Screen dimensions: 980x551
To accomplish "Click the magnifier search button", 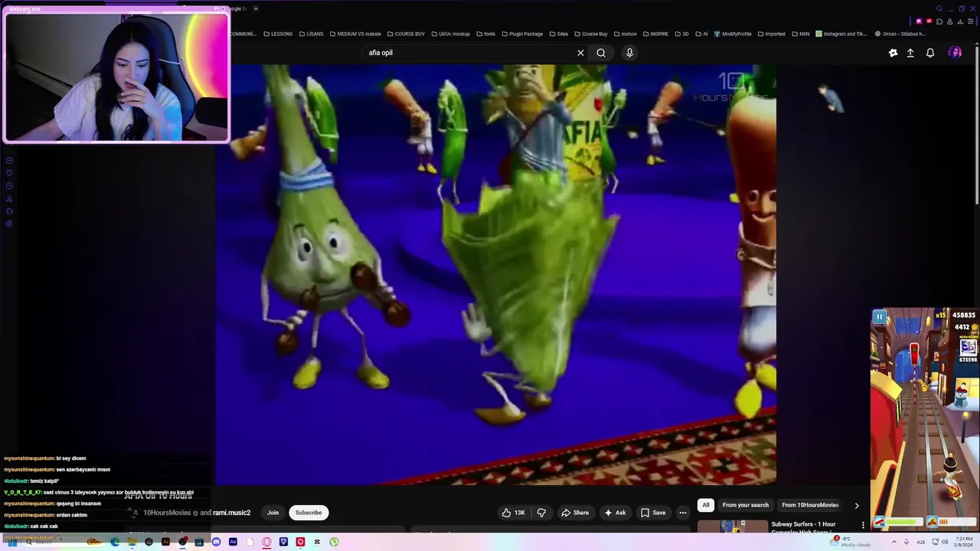I will pyautogui.click(x=601, y=53).
